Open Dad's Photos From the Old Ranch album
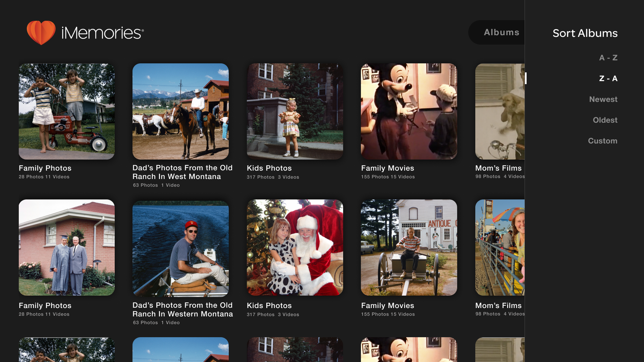Image resolution: width=644 pixels, height=362 pixels. 180,111
